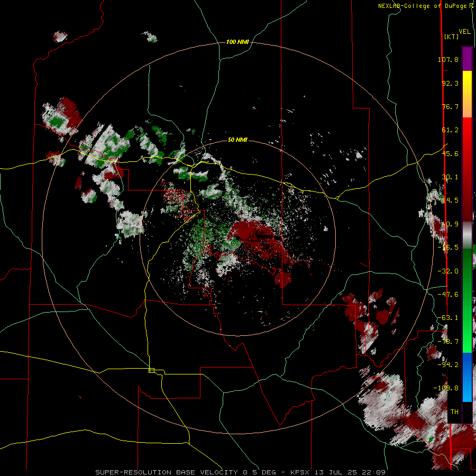The image size is (476, 476).
Task: Pick the yellow-orange band of the velocity scale
Action: point(467,94)
